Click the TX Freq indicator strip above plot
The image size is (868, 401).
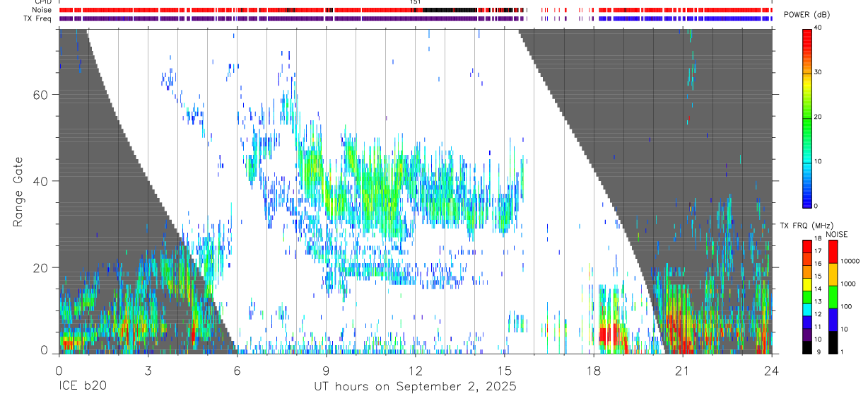(415, 18)
